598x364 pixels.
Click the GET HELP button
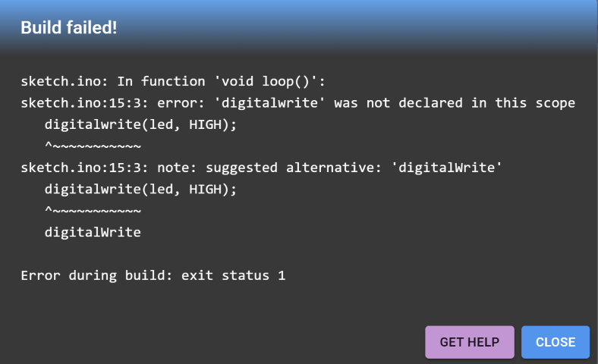[470, 342]
